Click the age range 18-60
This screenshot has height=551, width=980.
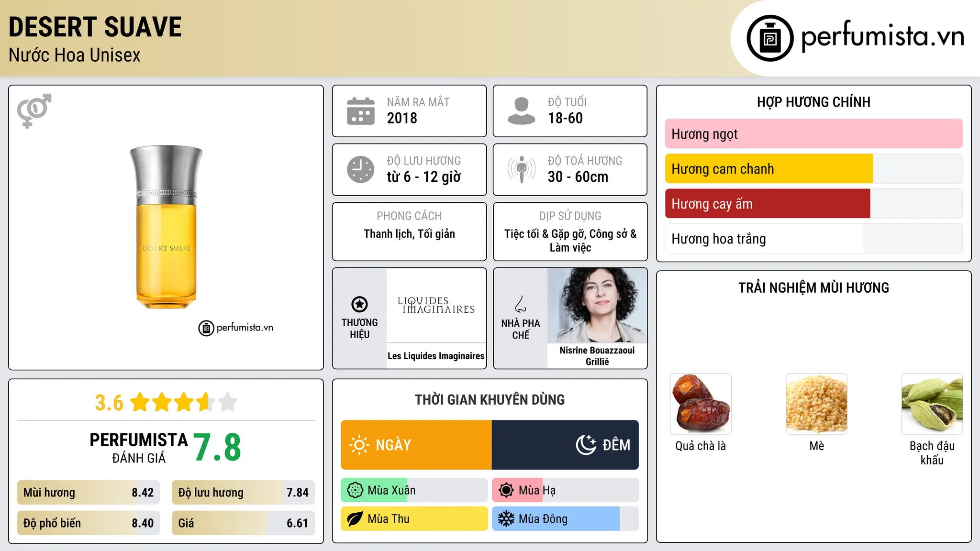click(x=565, y=118)
